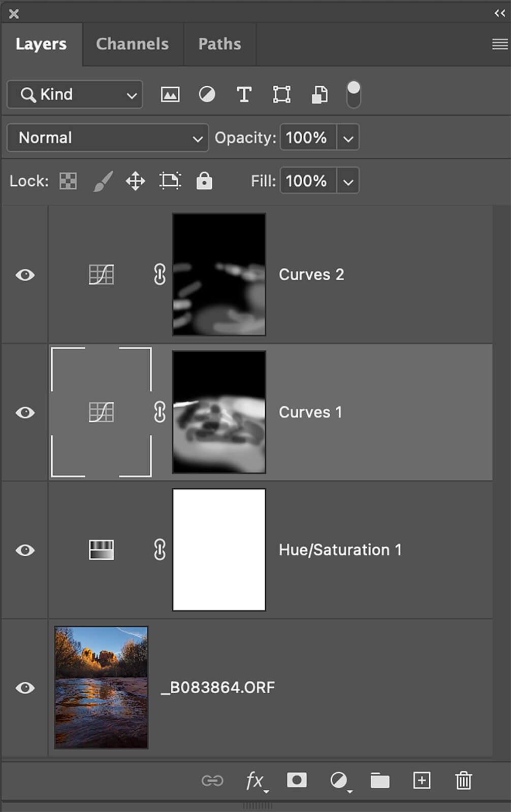Screen dimensions: 511x812
Task: Click the new group folder icon
Action: click(379, 781)
